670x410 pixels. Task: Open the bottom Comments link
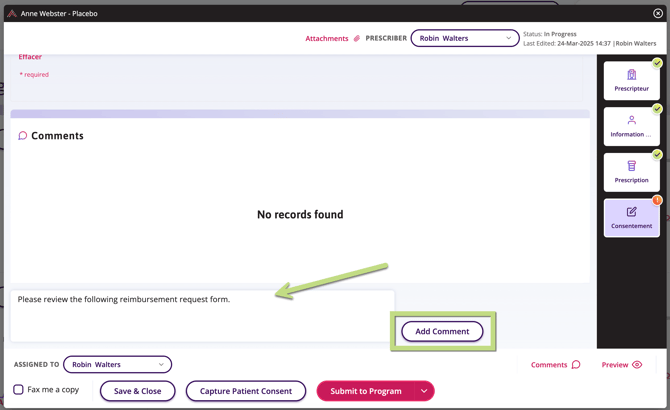(549, 365)
